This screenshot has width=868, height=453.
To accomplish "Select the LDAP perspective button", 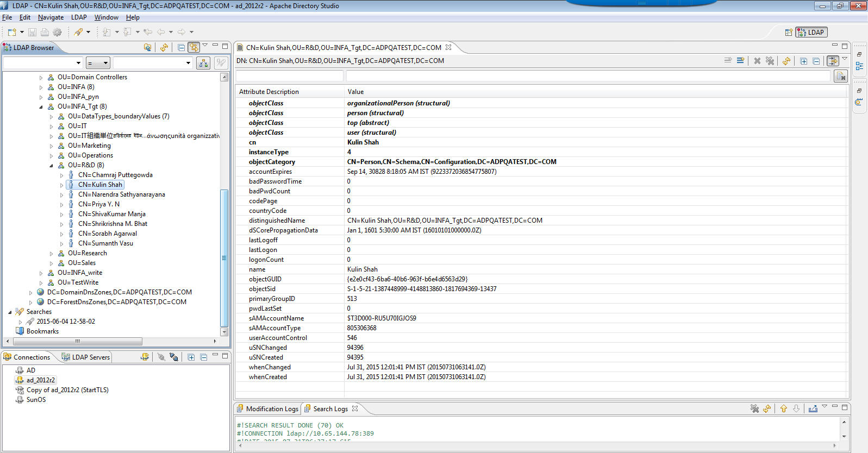I will coord(811,33).
